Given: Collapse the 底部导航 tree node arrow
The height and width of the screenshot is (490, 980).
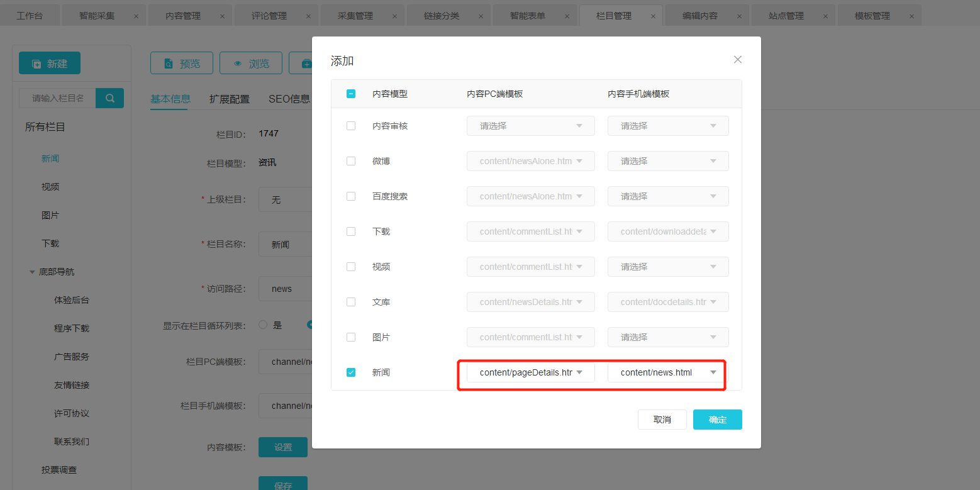Looking at the screenshot, I should click(x=32, y=272).
